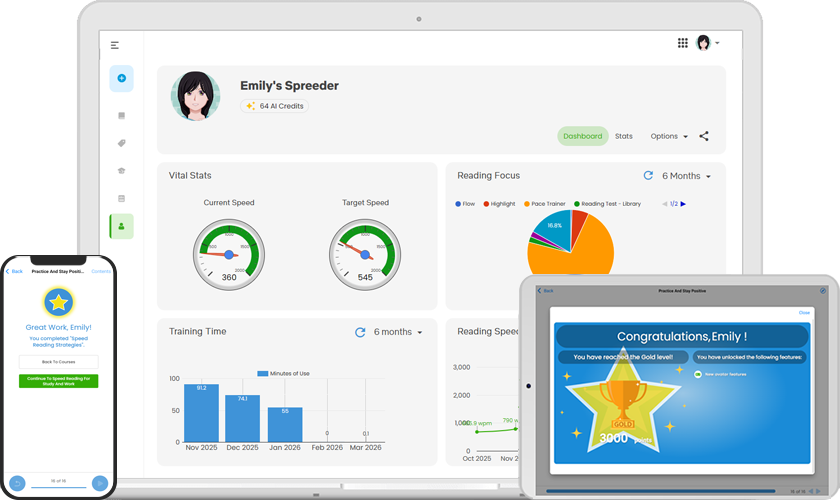Expand the 6 Months dropdown in Reading Focus
Image resolution: width=840 pixels, height=500 pixels.
tap(686, 176)
